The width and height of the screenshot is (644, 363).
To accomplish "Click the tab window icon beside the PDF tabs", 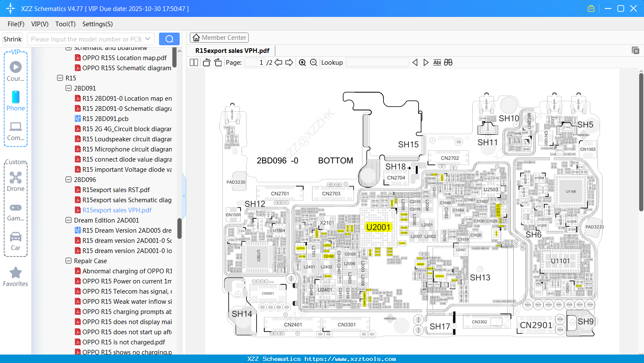I will (x=636, y=50).
